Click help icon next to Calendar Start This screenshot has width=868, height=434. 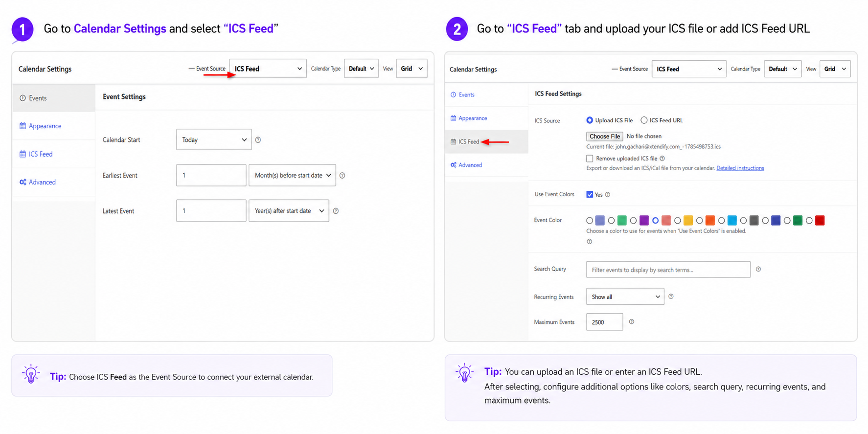click(x=258, y=140)
